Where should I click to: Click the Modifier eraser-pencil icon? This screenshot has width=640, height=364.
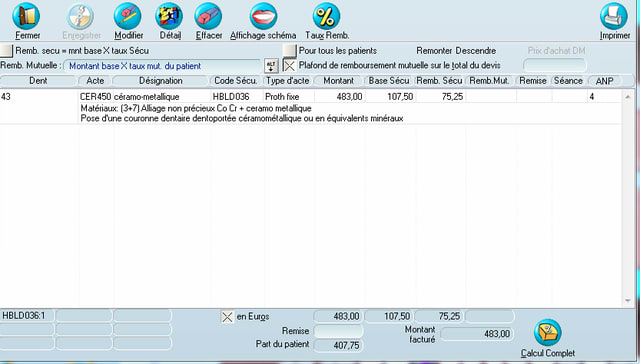tap(128, 16)
